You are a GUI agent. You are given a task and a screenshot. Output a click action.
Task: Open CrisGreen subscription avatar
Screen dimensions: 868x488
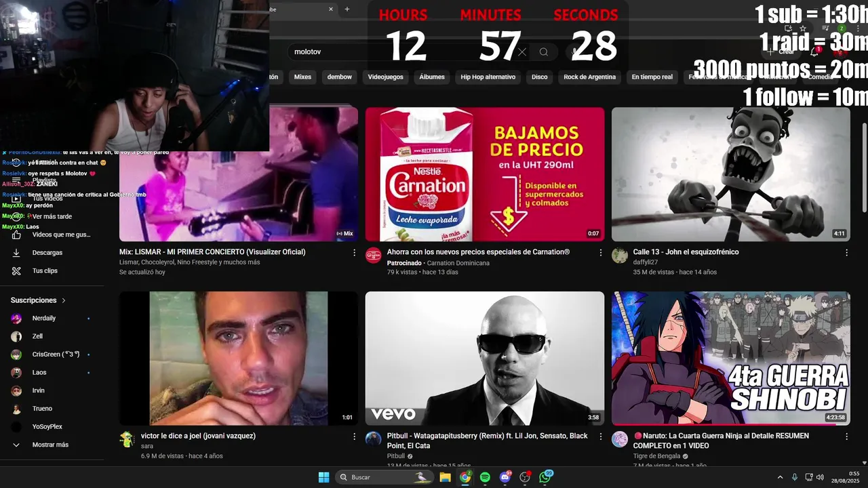pos(16,354)
